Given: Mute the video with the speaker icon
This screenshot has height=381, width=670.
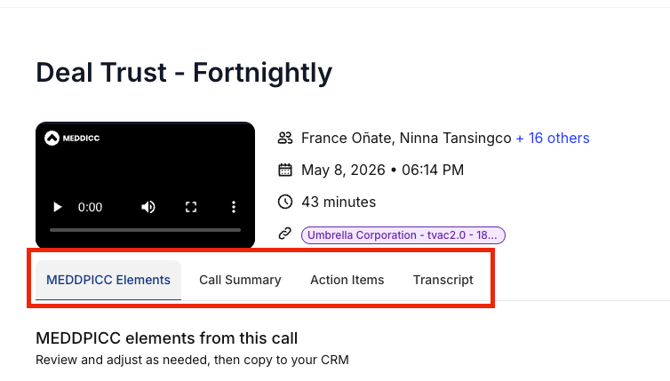Looking at the screenshot, I should 148,207.
